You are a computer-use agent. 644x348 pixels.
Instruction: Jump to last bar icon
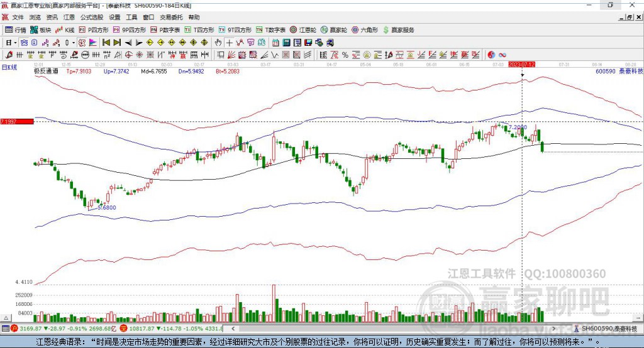click(117, 43)
